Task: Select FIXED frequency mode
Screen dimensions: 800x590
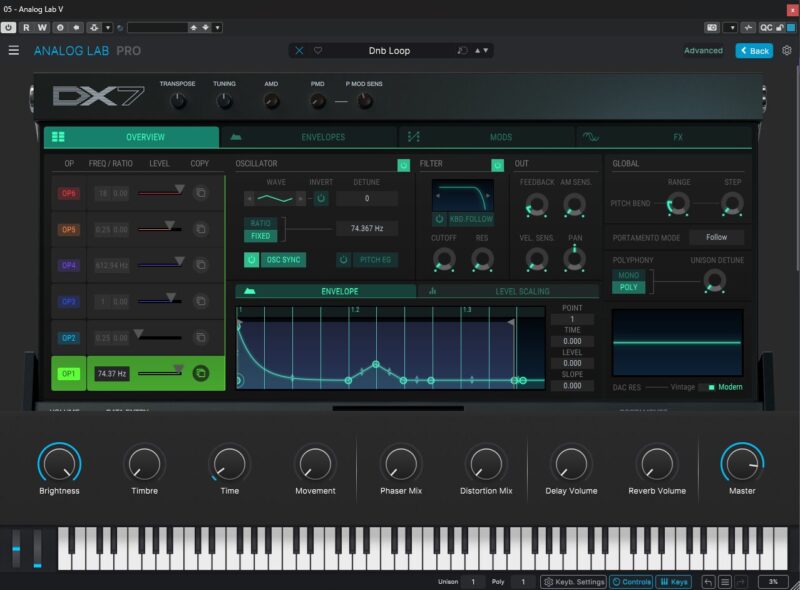Action: tap(261, 236)
